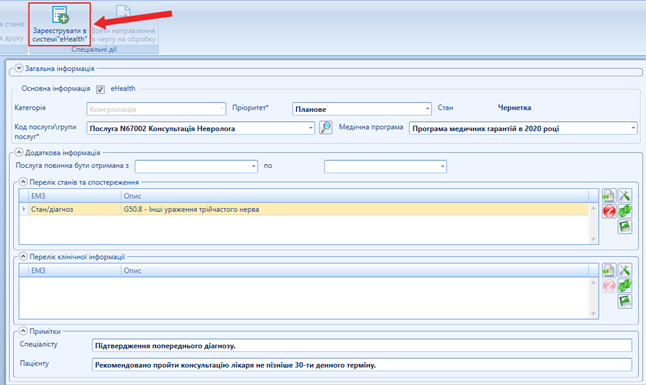Refresh clinical information list green arrows icon
This screenshot has height=385, width=646.
click(x=625, y=285)
